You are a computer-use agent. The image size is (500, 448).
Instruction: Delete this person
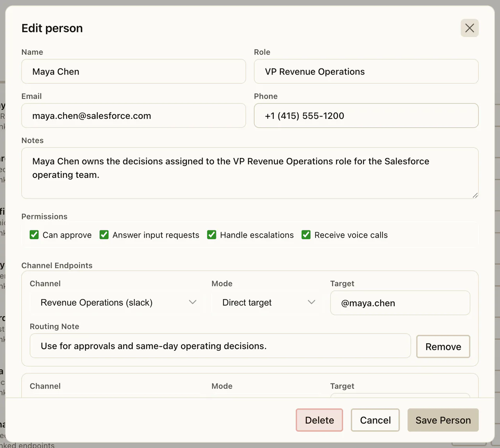319,420
